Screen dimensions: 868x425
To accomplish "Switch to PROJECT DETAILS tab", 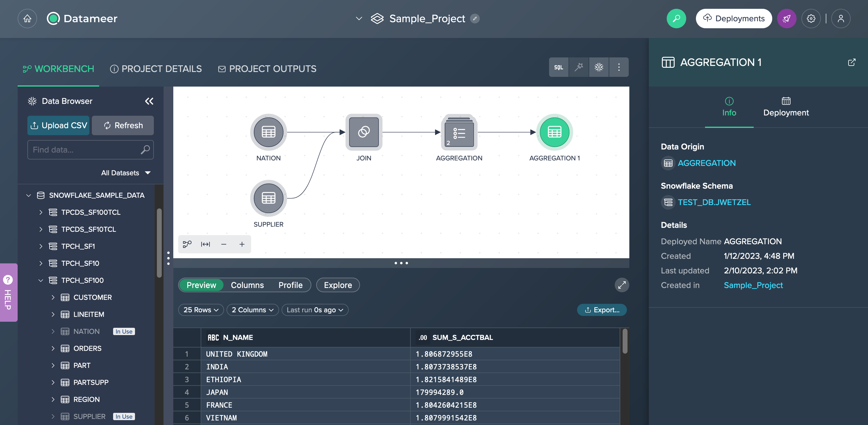I will click(x=156, y=69).
